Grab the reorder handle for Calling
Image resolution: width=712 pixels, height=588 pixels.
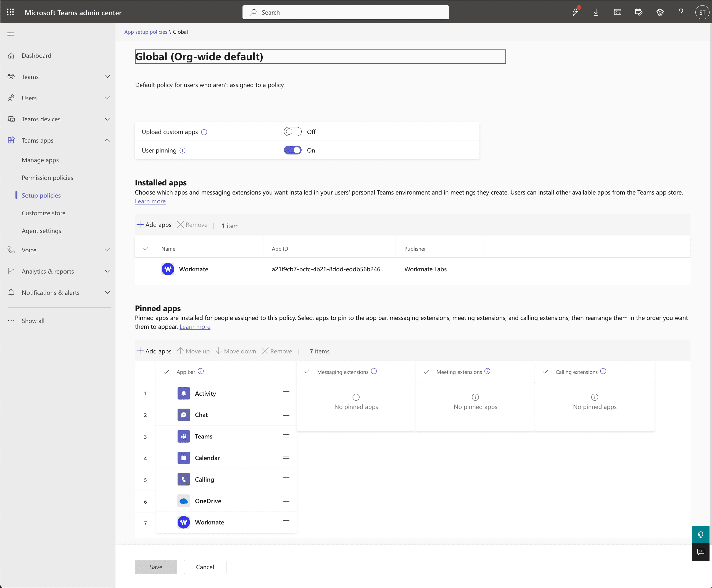coord(286,479)
